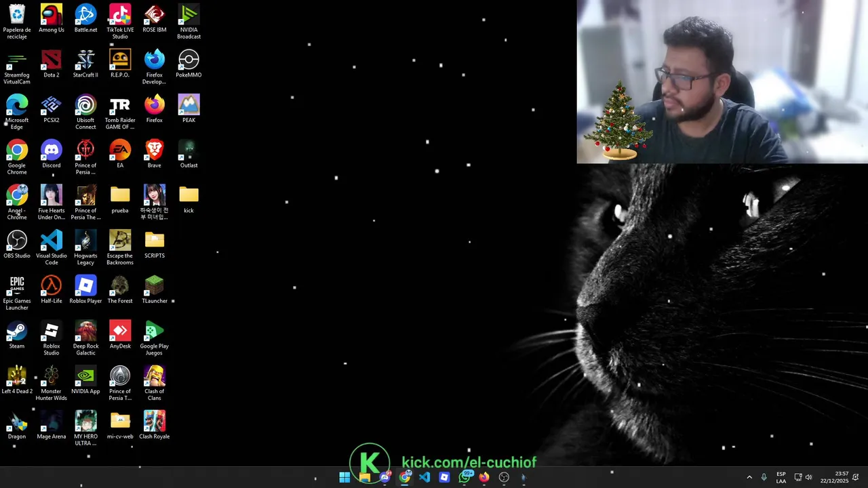This screenshot has height=488, width=868.
Task: Select the mi-cv-web folder
Action: coord(120,425)
